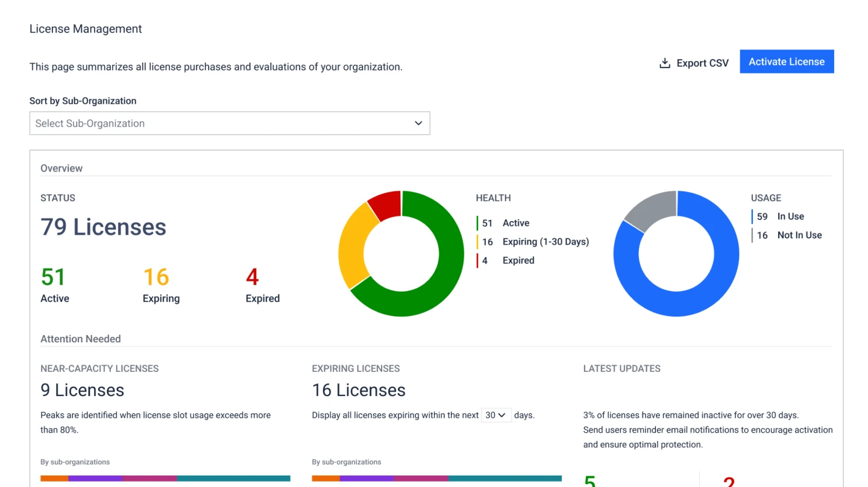Click the green 51 Active status count
868x487 pixels.
(54, 277)
